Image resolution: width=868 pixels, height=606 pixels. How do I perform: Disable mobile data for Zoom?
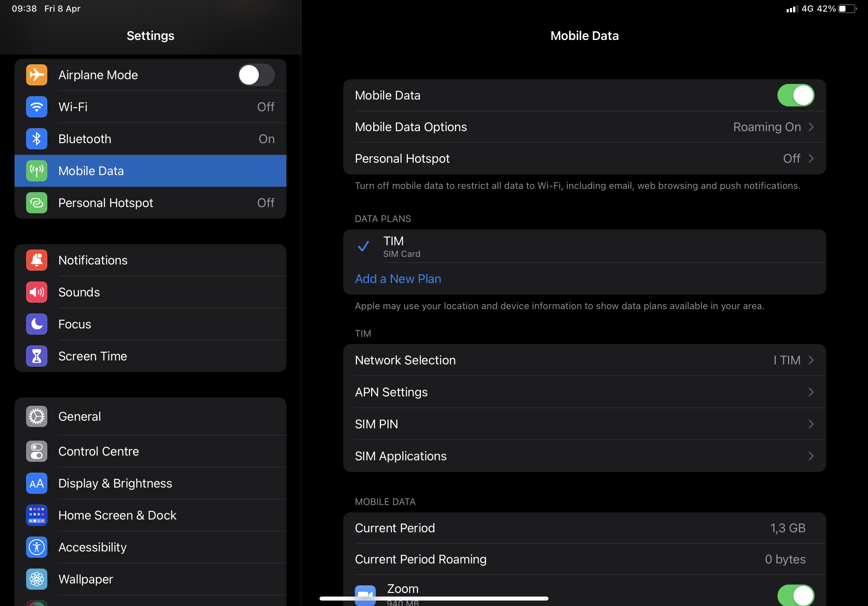tap(795, 595)
